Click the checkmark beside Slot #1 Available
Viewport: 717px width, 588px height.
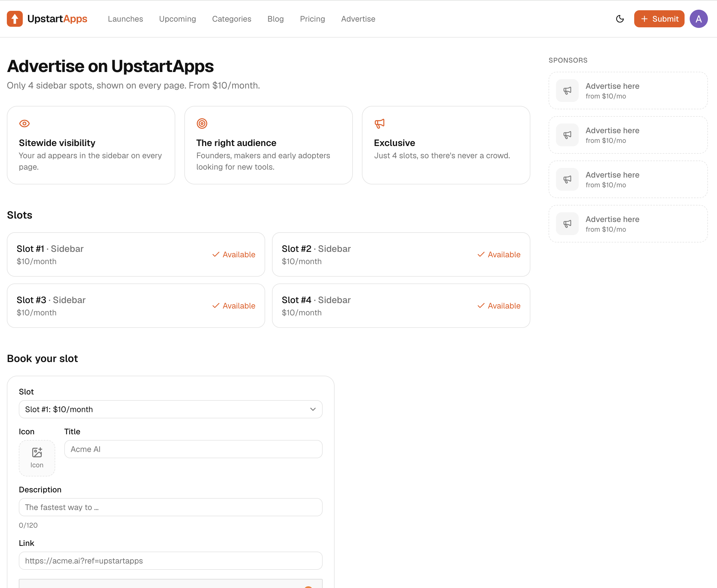(216, 254)
